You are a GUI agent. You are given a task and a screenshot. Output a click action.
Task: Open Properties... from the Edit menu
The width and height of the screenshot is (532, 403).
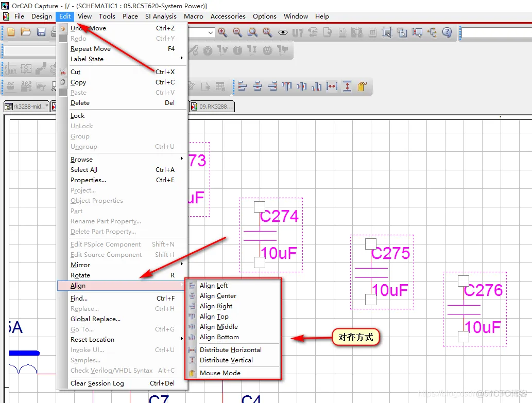122,180
